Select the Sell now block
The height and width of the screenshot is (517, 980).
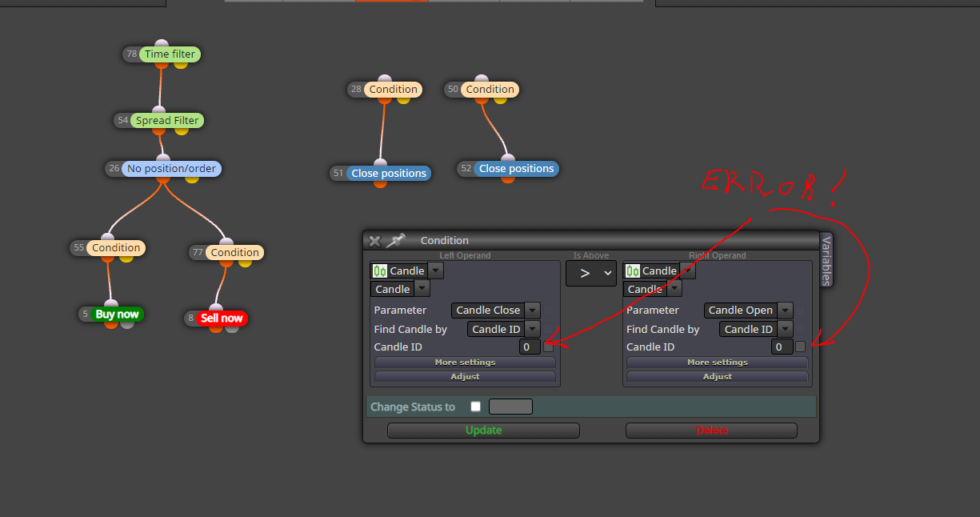pos(222,319)
